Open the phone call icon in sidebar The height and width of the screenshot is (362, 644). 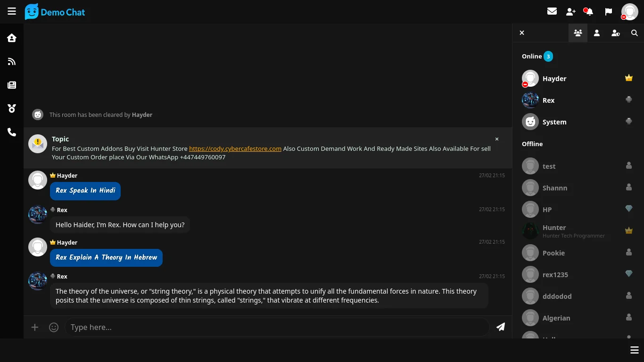pyautogui.click(x=12, y=132)
